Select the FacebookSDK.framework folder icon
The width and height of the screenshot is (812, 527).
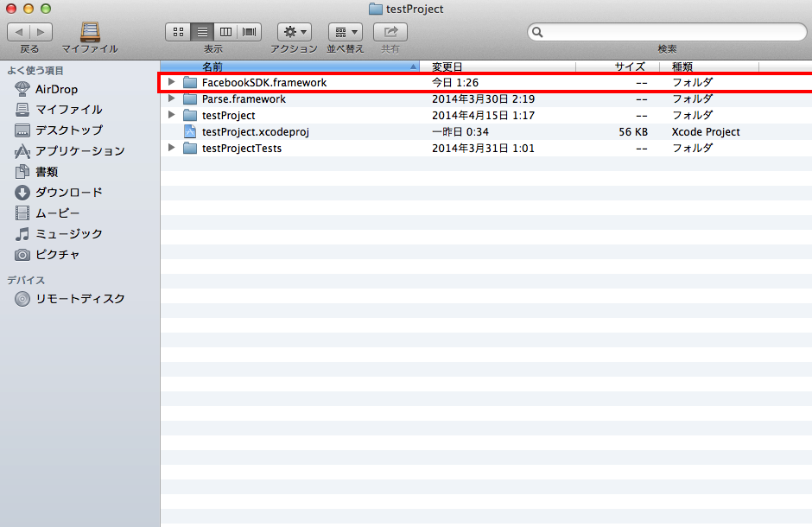click(190, 82)
